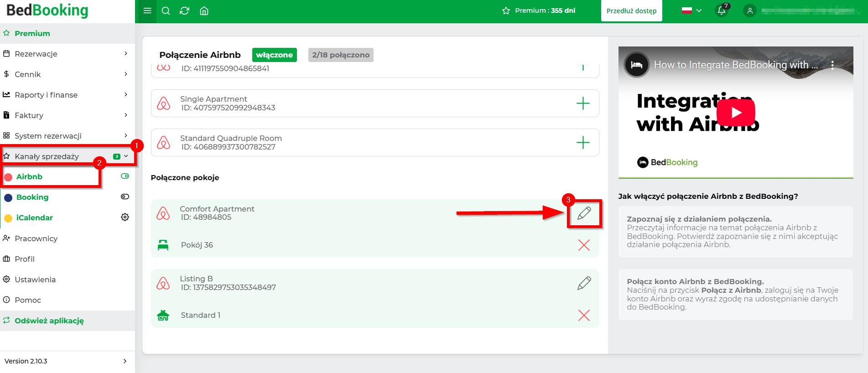Open Zapoznaj się z działaniem połączenia card
The height and width of the screenshot is (373, 868).
[x=735, y=232]
